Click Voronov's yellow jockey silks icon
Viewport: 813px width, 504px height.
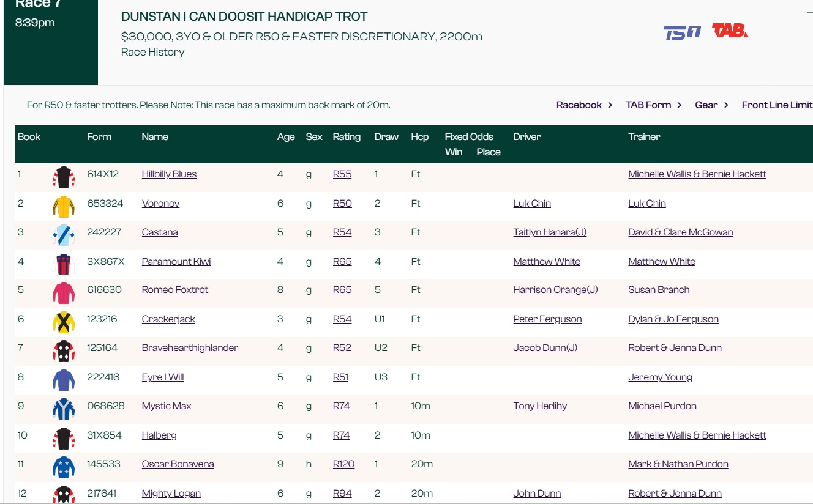[x=63, y=206]
